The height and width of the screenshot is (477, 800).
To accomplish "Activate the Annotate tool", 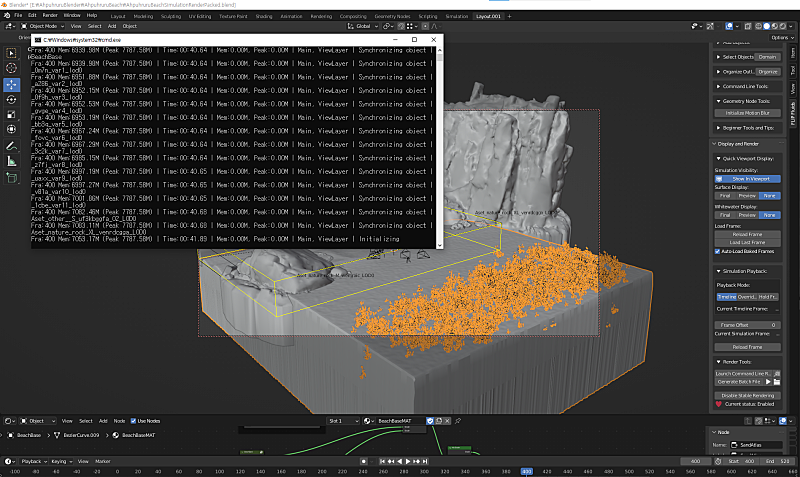I will [x=12, y=145].
